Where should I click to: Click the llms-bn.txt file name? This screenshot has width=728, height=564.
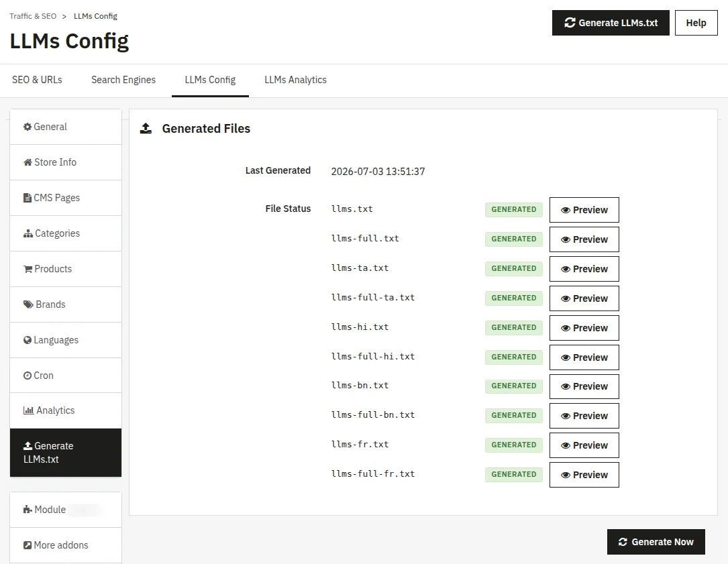coord(360,386)
